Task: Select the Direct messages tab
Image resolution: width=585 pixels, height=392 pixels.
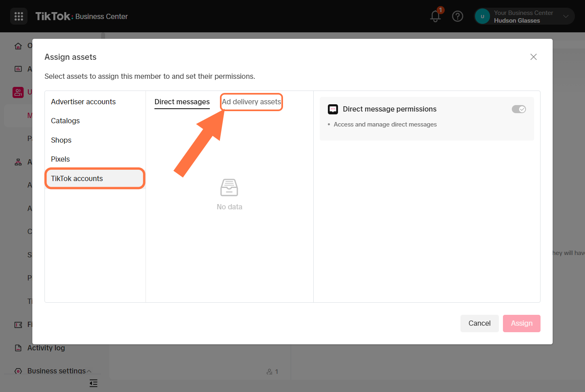Action: click(182, 102)
